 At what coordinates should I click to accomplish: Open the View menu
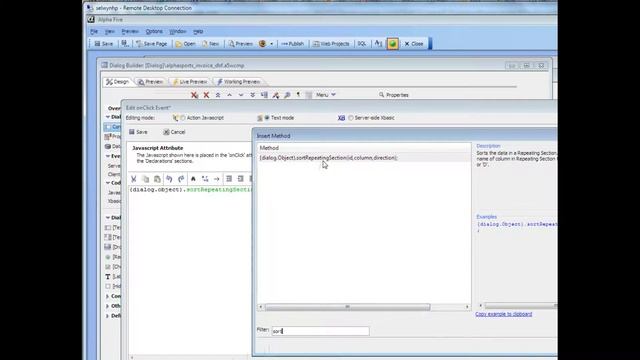109,31
